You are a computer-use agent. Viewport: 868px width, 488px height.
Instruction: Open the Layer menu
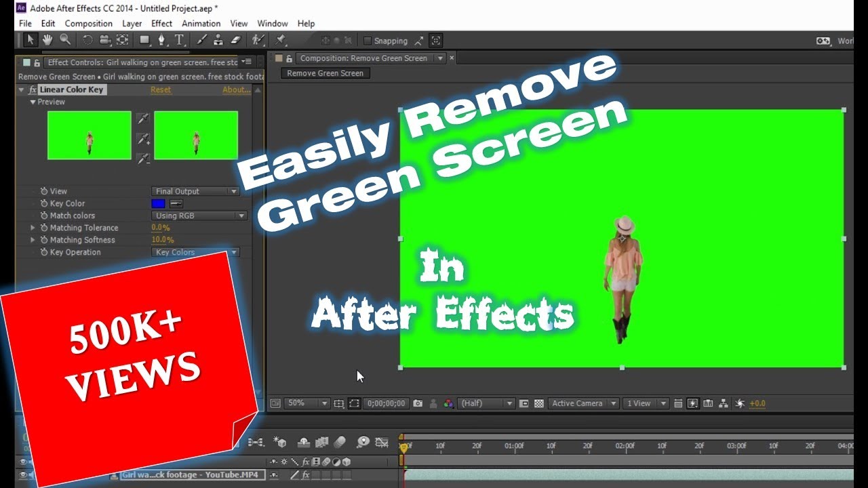pyautogui.click(x=132, y=23)
